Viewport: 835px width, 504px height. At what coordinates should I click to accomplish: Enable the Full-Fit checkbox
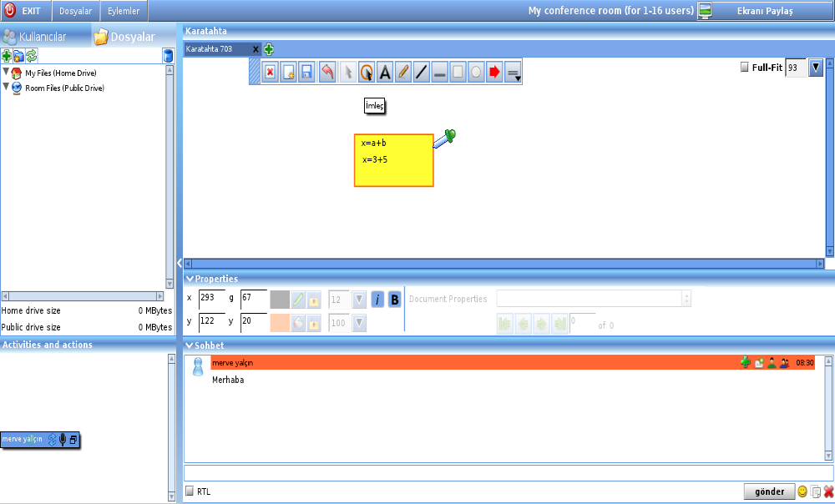[745, 68]
